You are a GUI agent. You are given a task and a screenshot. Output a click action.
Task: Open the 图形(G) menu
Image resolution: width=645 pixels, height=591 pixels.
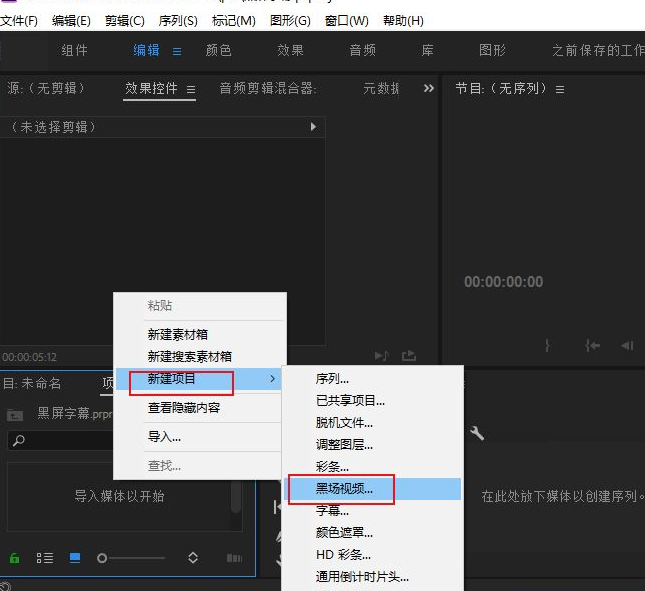290,21
